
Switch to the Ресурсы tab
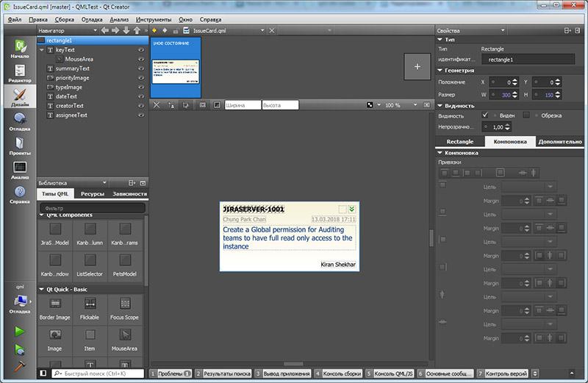coord(92,194)
